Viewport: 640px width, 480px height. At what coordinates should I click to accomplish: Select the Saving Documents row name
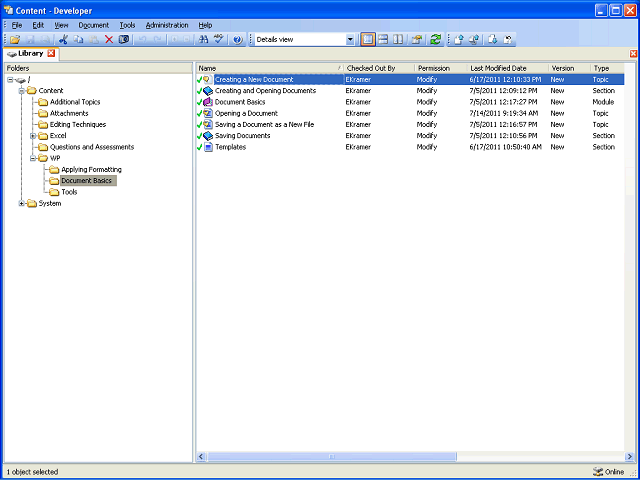point(242,136)
